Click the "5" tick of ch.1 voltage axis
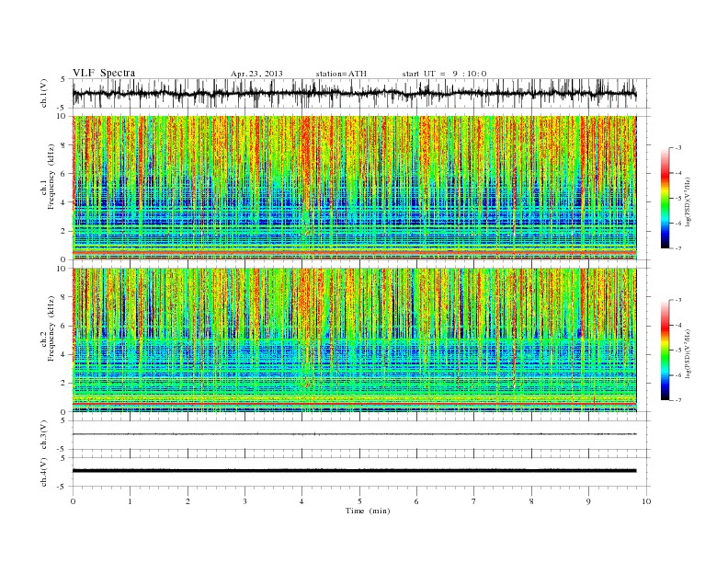The image size is (728, 563). click(x=63, y=79)
